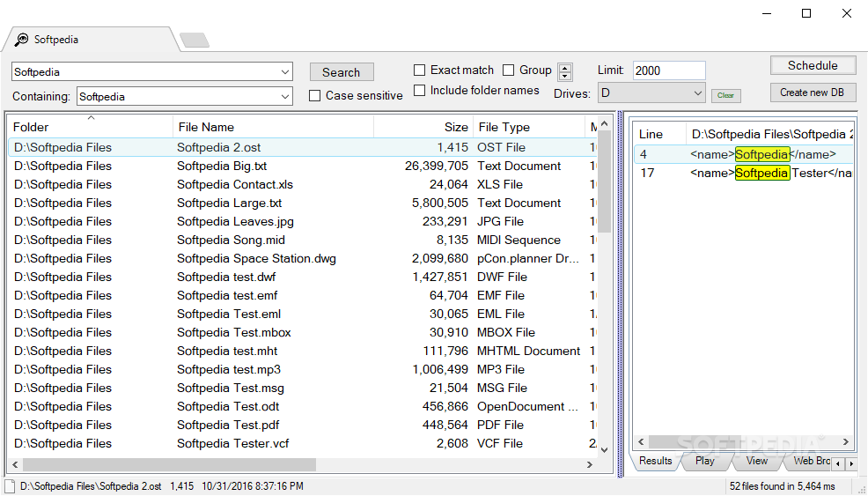
Task: Select the Softpedia test.dwf file
Action: [x=226, y=278]
